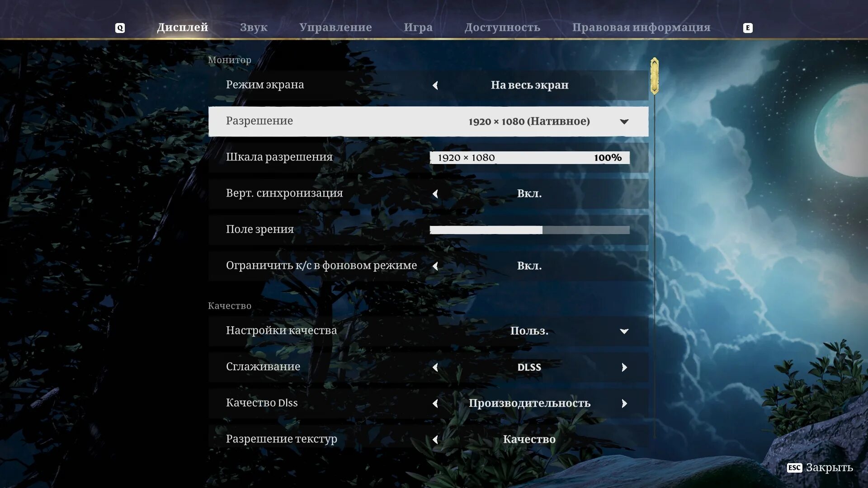
Task: Click right arrow next to DLSS
Action: click(624, 367)
